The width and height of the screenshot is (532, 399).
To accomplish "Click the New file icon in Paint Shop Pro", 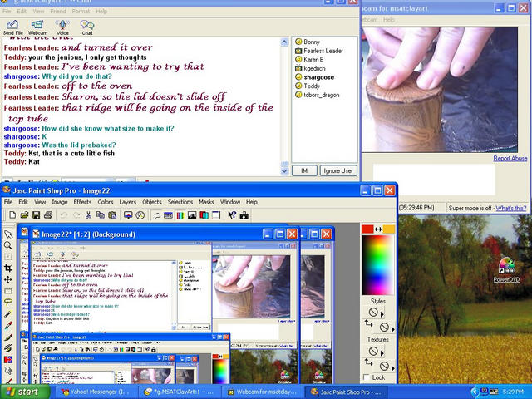I will pos(12,215).
